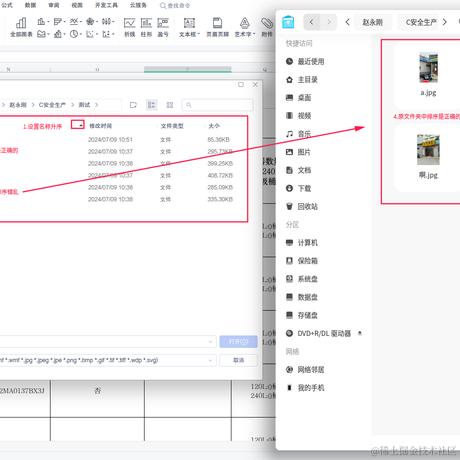The image size is (460, 460).
Task: Open 系统盘 system disk
Action: (x=302, y=279)
